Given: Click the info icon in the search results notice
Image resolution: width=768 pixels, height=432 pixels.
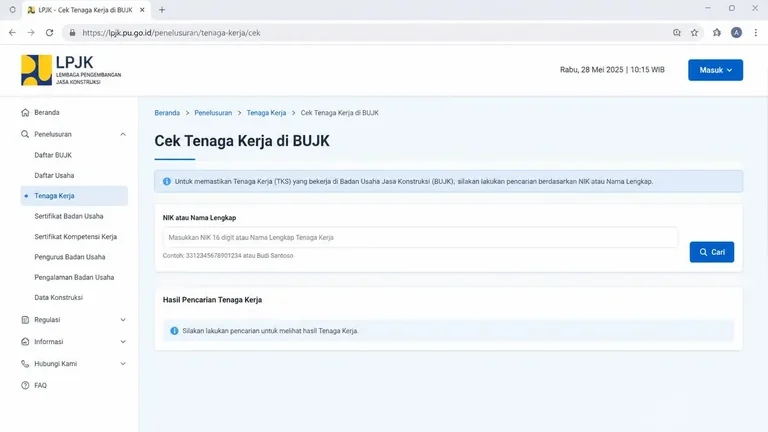Looking at the screenshot, I should [x=174, y=331].
